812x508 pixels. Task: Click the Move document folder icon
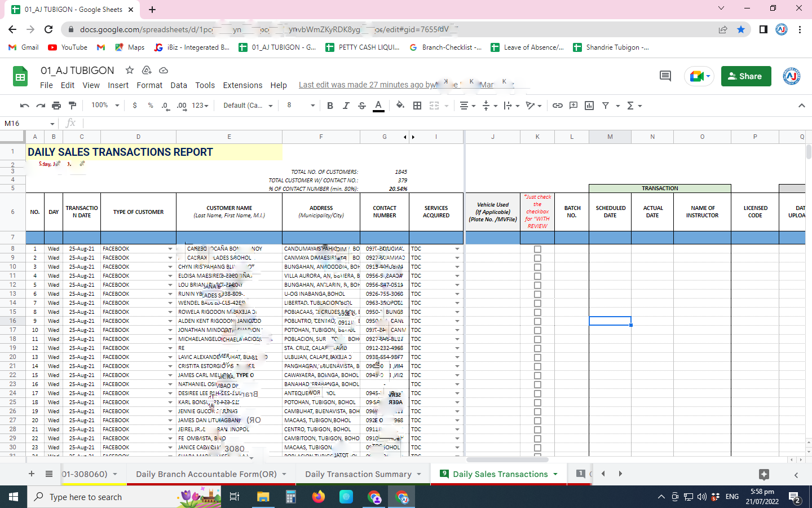[147, 70]
